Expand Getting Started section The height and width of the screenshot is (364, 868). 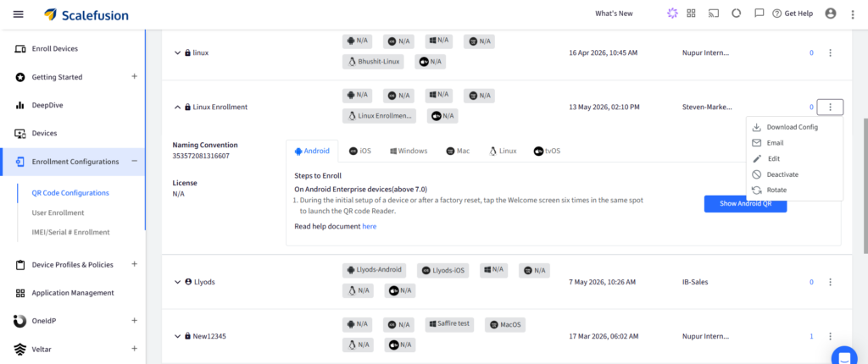coord(134,76)
